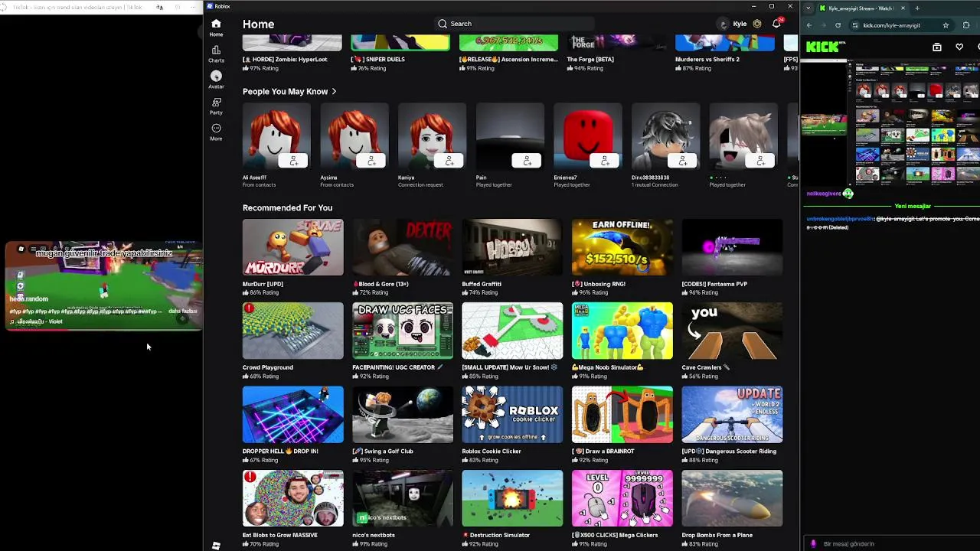Add Emienea7 as a connection
Screen dimensions: 980x551
pyautogui.click(x=605, y=161)
